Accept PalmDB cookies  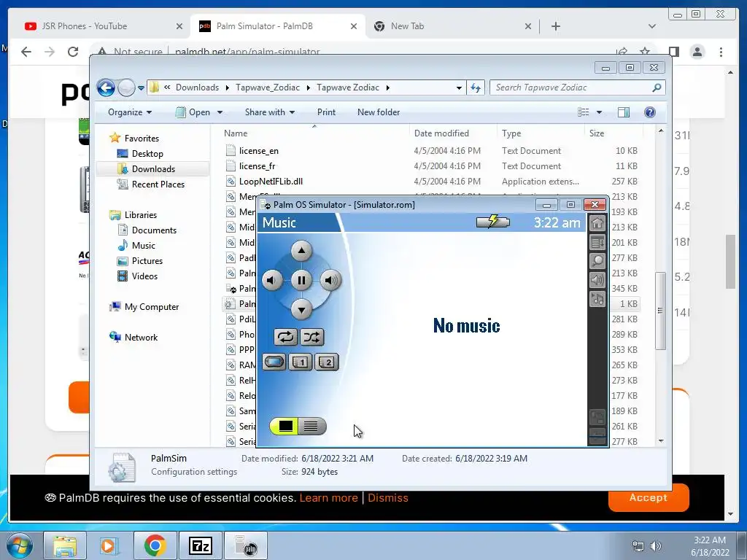tap(649, 497)
